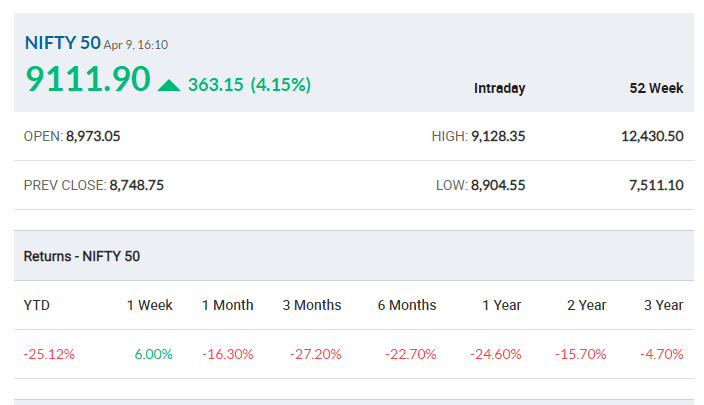Select the 1 Month return -16.30%

pyautogui.click(x=228, y=354)
